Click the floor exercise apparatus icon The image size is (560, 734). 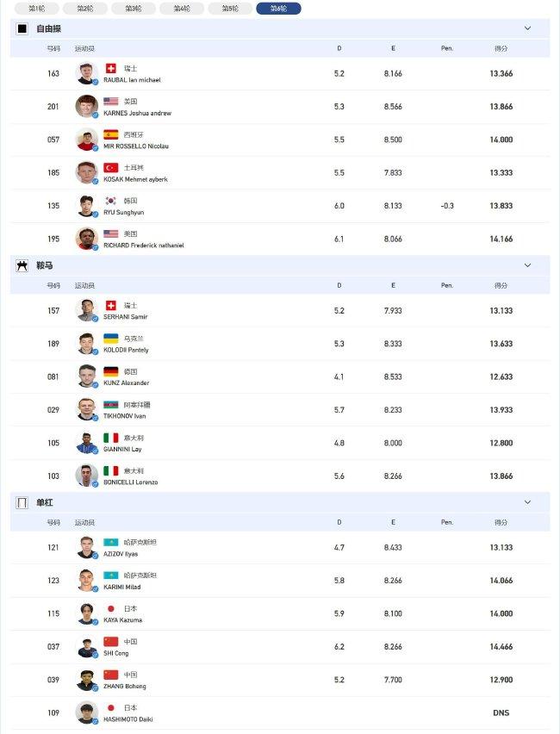22,29
